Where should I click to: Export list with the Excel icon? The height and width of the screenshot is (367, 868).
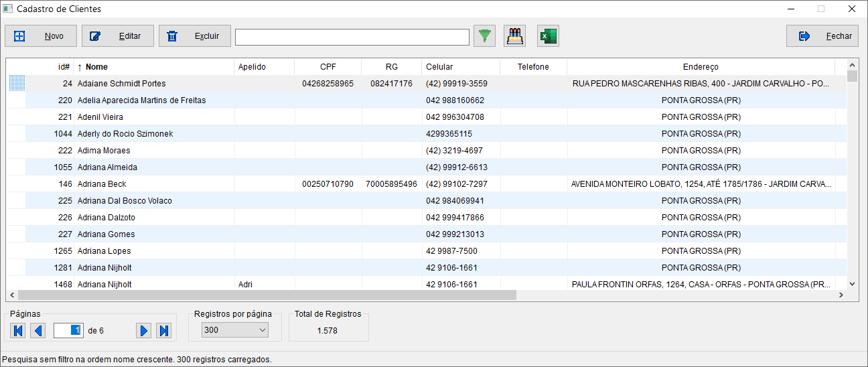(548, 36)
